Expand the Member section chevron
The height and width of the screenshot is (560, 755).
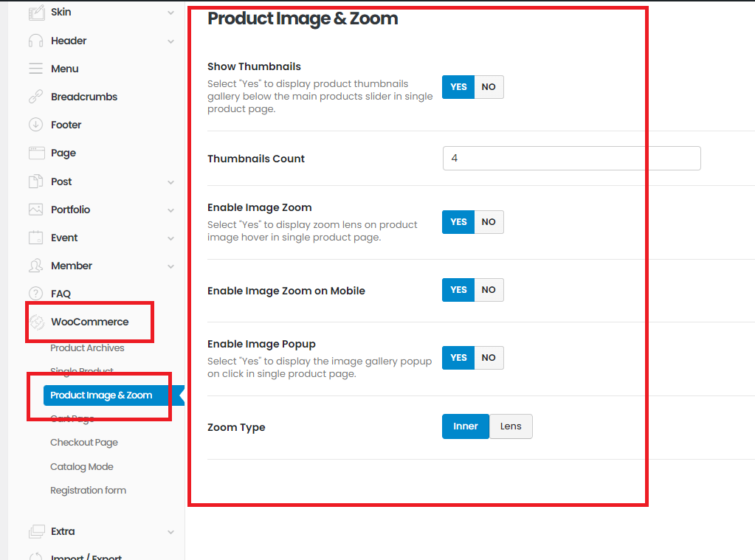point(171,266)
